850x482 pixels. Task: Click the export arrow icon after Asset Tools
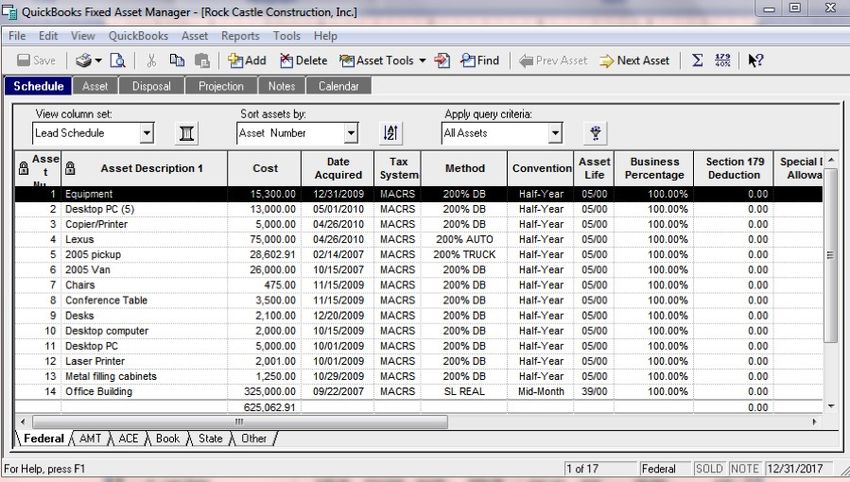pos(442,60)
